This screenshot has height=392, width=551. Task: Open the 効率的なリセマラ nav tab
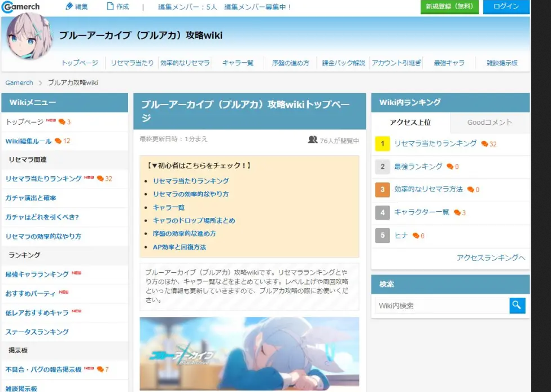pyautogui.click(x=185, y=63)
